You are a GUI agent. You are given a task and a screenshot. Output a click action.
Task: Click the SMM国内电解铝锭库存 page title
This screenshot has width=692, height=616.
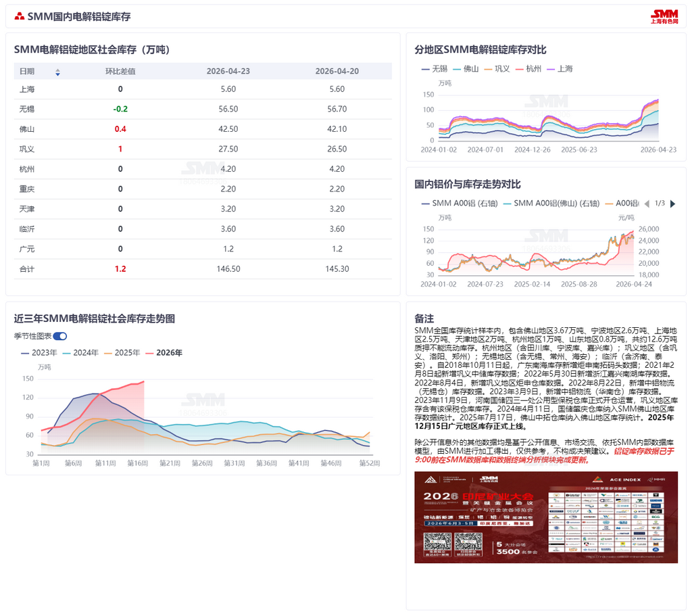coord(79,17)
